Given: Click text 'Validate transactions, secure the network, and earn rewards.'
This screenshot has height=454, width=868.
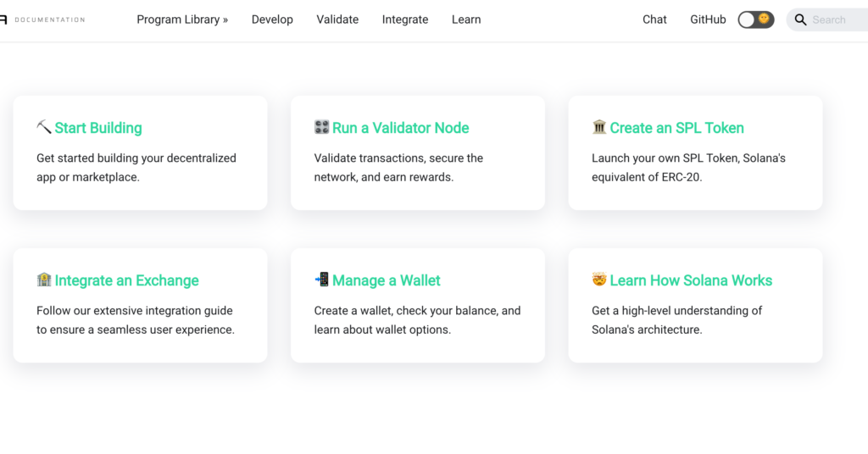Looking at the screenshot, I should 398,168.
